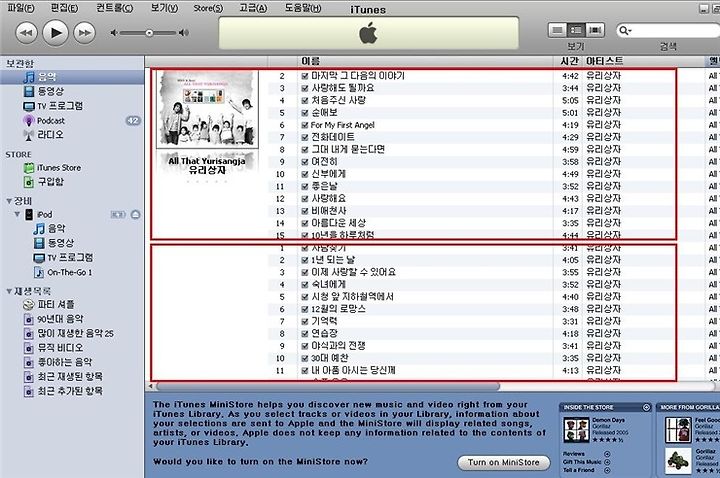The height and width of the screenshot is (478, 720).
Task: Open the Store(S) menu
Action: click(x=208, y=8)
